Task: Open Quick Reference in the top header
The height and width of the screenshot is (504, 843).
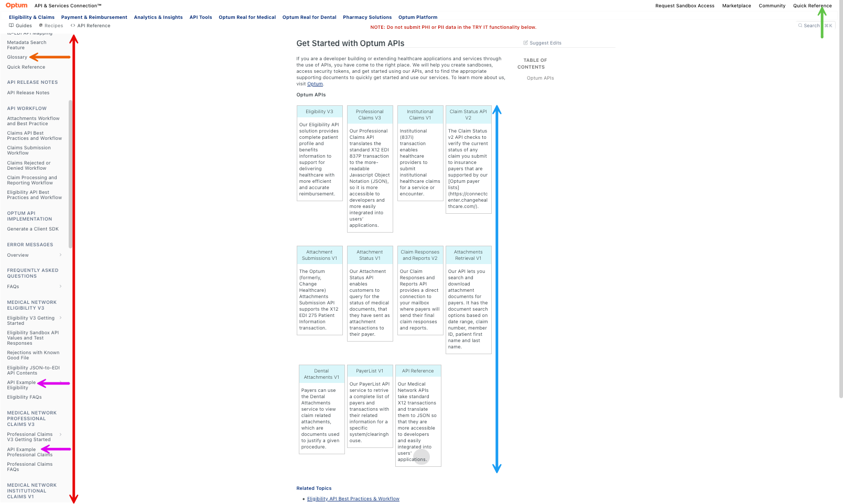Action: [813, 6]
